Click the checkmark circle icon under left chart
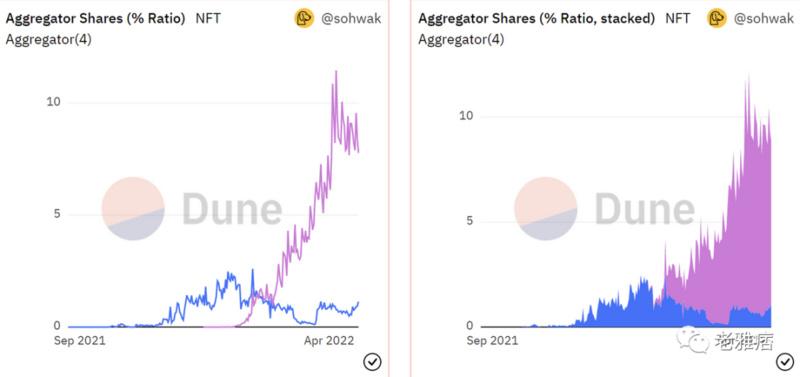 (372, 362)
